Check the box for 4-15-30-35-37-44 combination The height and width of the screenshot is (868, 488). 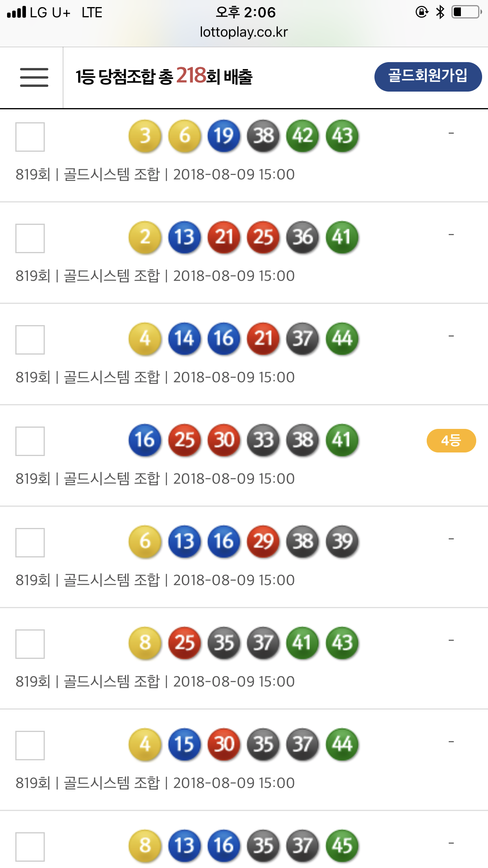point(30,745)
